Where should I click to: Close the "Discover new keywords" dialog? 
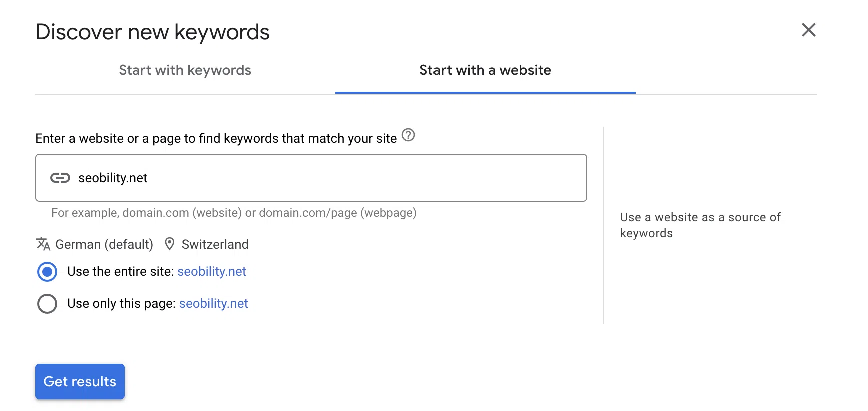pos(808,30)
